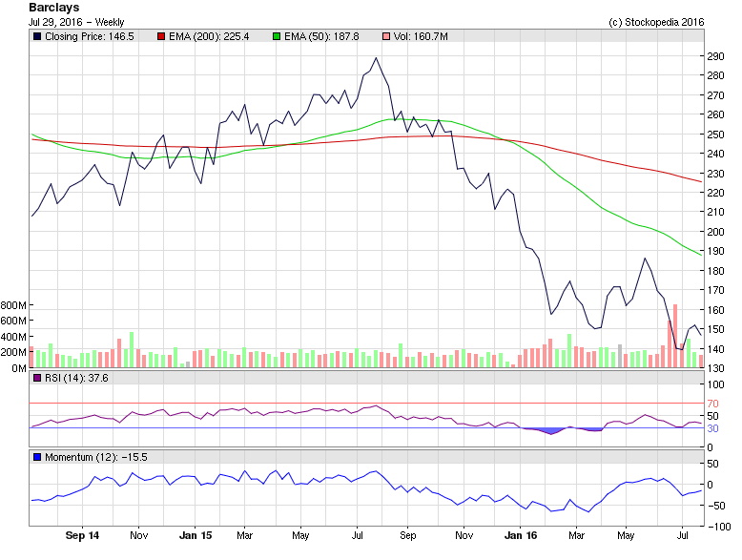Click the red EMA (200) legend swatch
Viewport: 742px width, 560px height.
[161, 36]
